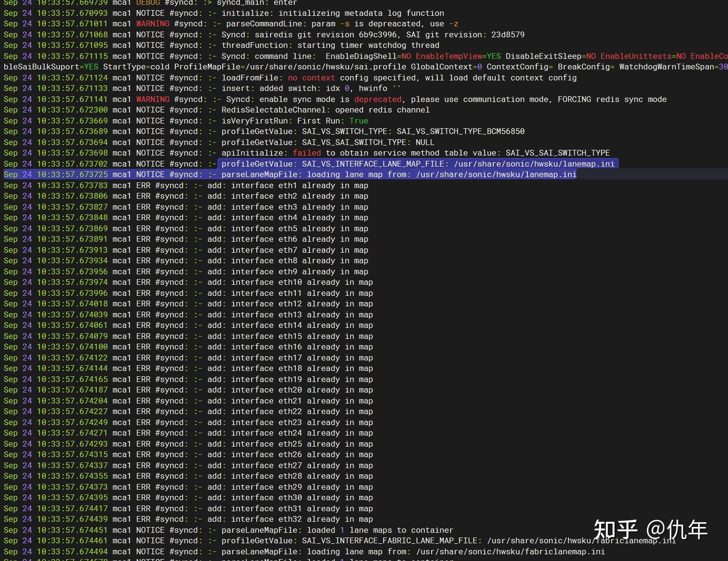Image resolution: width=728 pixels, height=561 pixels.
Task: Click 'RedisSelectableChannel: opened redis channel' text
Action: 326,110
